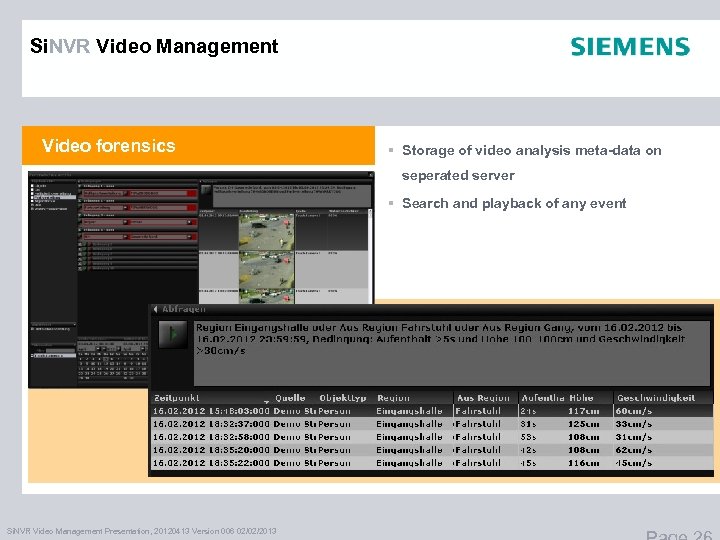720x540 pixels.
Task: Click the Abfragen panel title
Action: (184, 309)
